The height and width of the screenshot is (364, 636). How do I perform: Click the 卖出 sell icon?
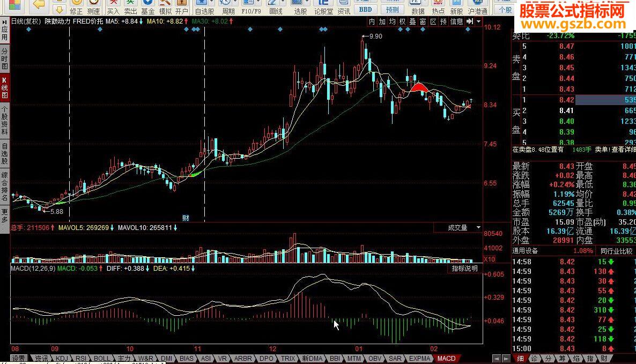point(130,8)
